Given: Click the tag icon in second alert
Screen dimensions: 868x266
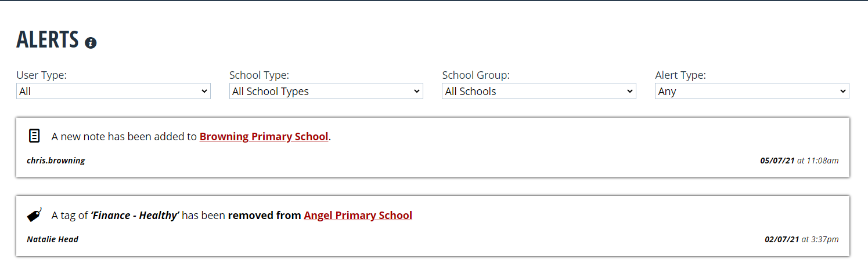Looking at the screenshot, I should click(34, 215).
